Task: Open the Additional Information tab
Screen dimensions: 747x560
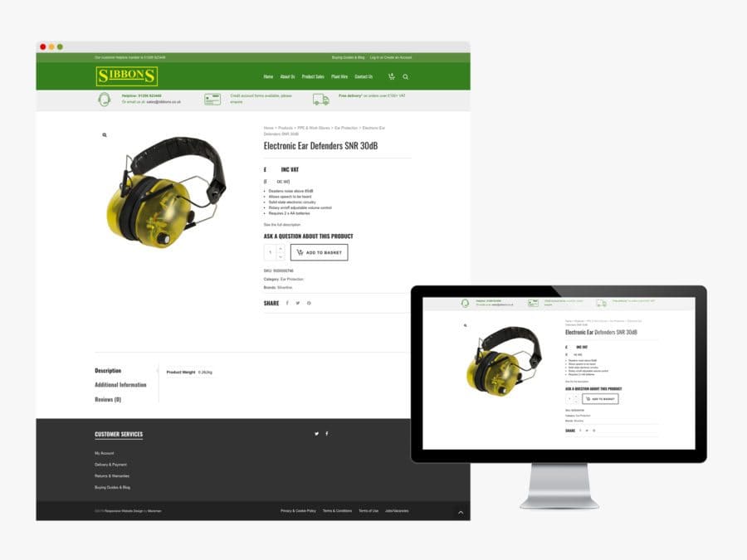Action: pyautogui.click(x=121, y=384)
